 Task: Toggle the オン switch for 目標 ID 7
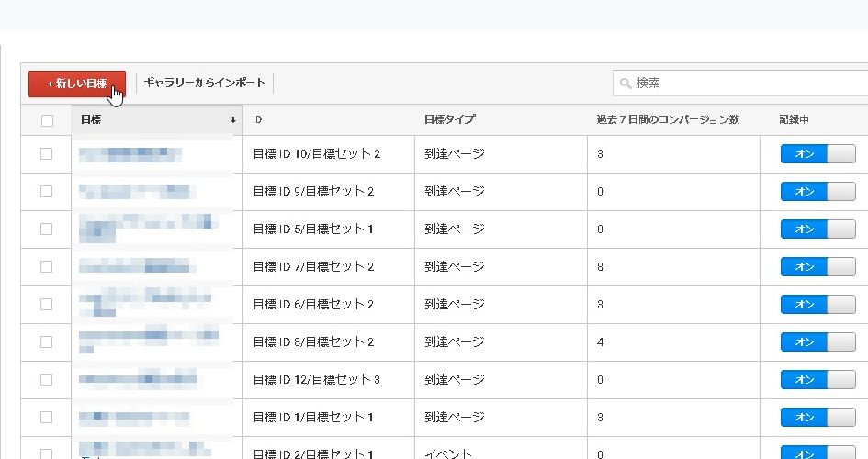click(817, 267)
